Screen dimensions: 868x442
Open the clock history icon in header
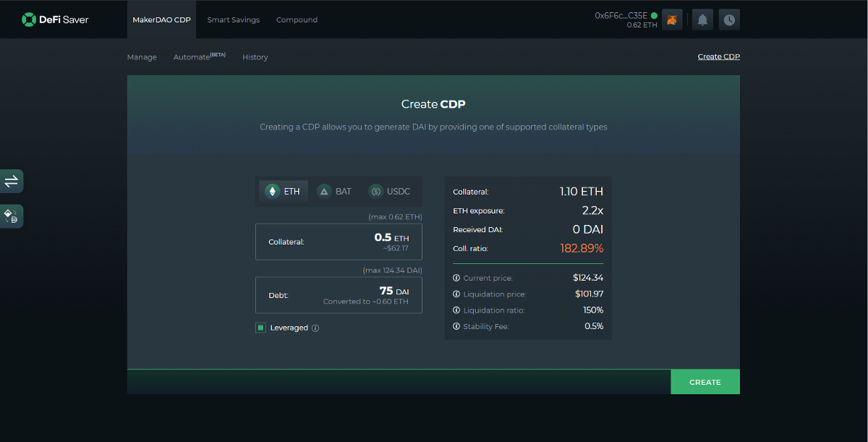[x=729, y=20]
